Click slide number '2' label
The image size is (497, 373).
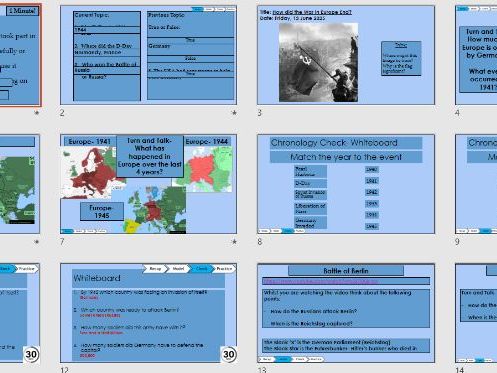click(62, 113)
